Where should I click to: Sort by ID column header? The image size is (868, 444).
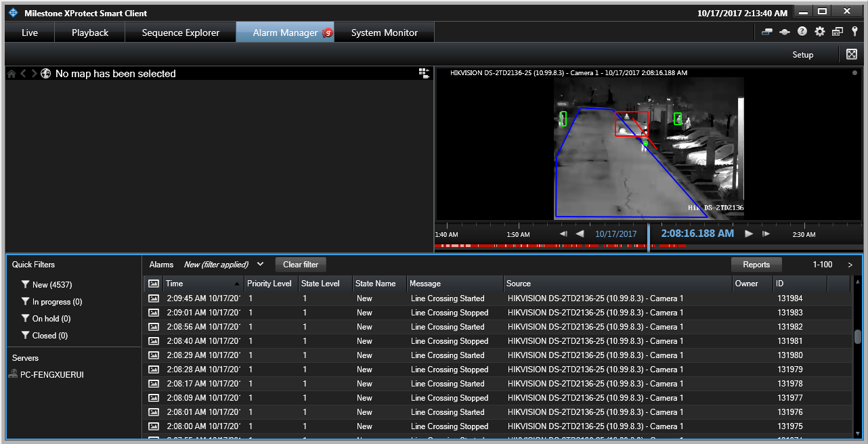(800, 284)
